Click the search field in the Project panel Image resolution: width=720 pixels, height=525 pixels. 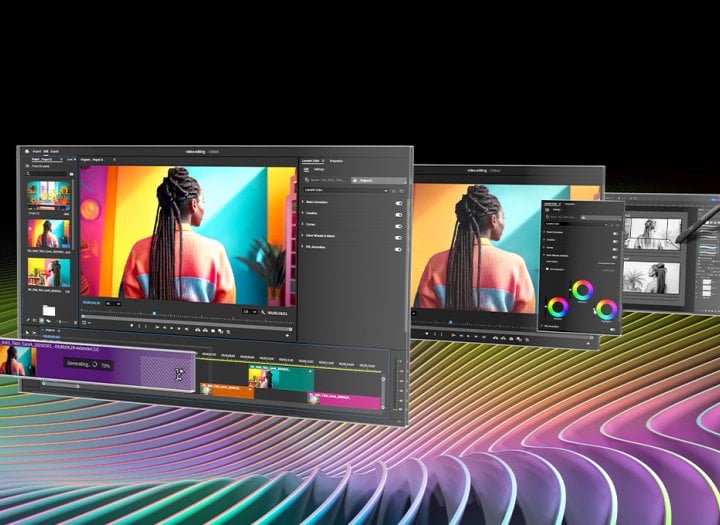click(x=46, y=174)
